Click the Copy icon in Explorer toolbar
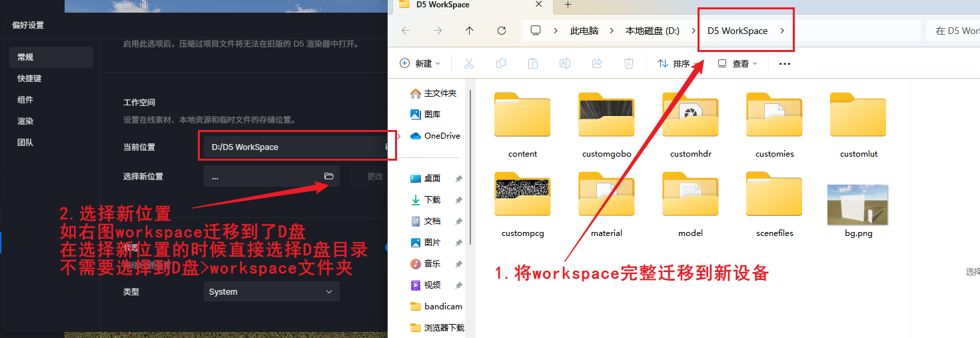980x338 pixels. click(501, 63)
